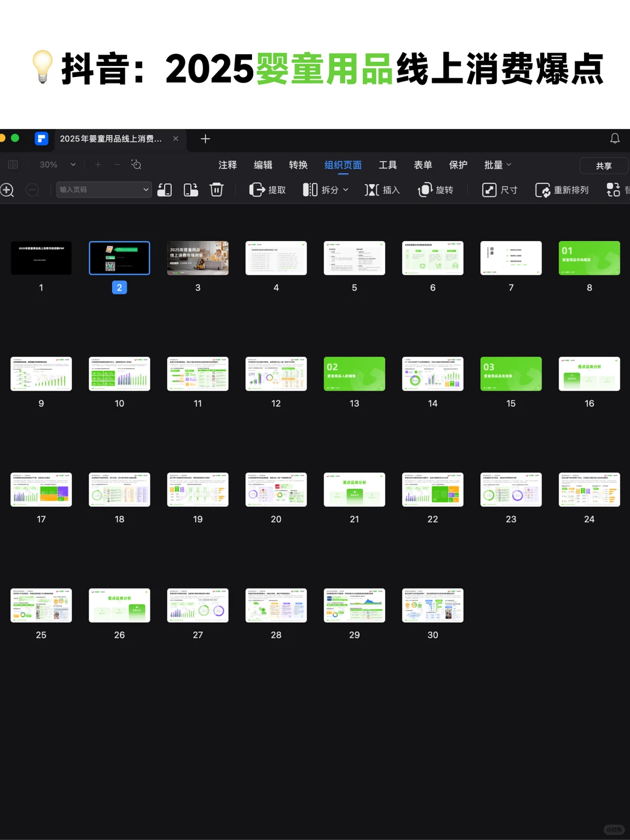Select page 22 thumbnail
The width and height of the screenshot is (630, 840).
[433, 489]
